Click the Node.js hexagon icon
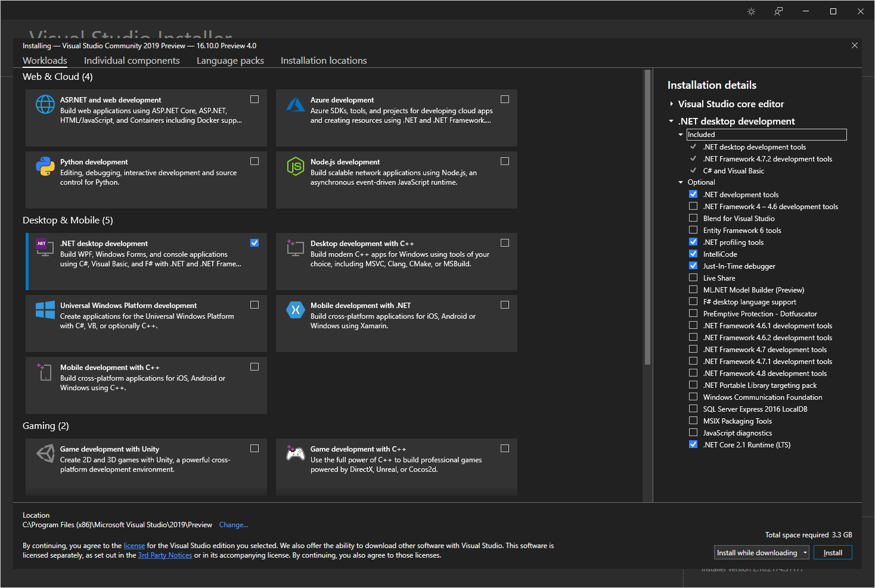The image size is (875, 588). tap(296, 166)
